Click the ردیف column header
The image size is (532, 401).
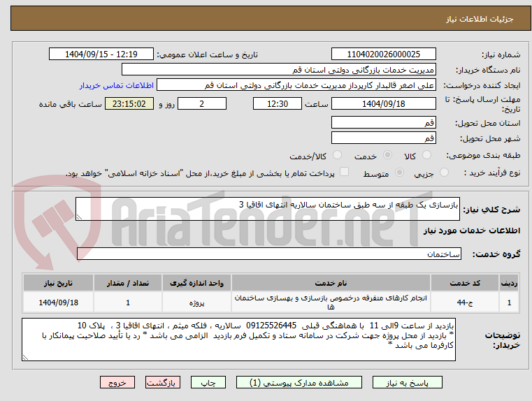pos(509,283)
